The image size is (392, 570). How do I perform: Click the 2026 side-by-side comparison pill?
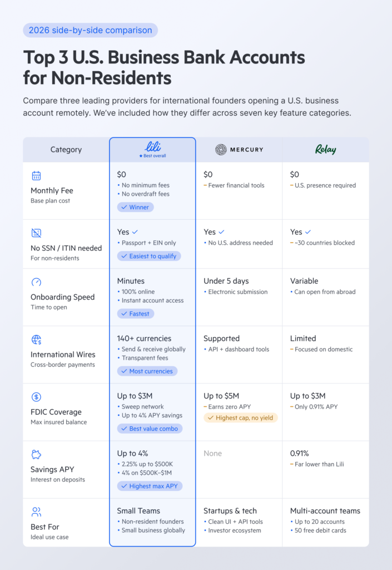coord(91,30)
